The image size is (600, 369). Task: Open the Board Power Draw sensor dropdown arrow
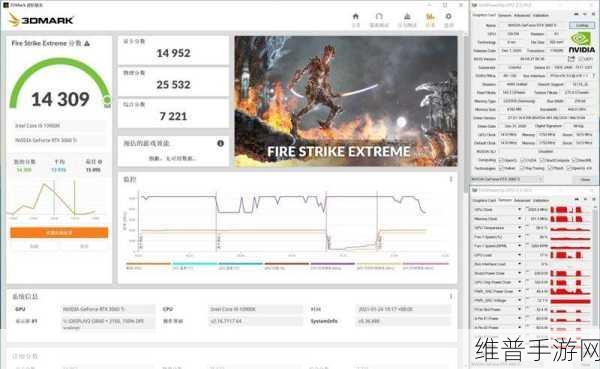(x=520, y=273)
